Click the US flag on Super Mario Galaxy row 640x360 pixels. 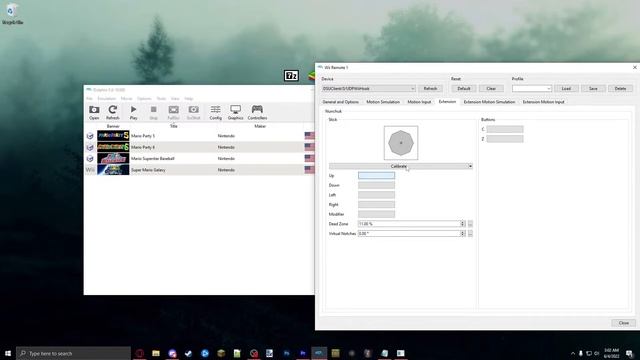309,170
